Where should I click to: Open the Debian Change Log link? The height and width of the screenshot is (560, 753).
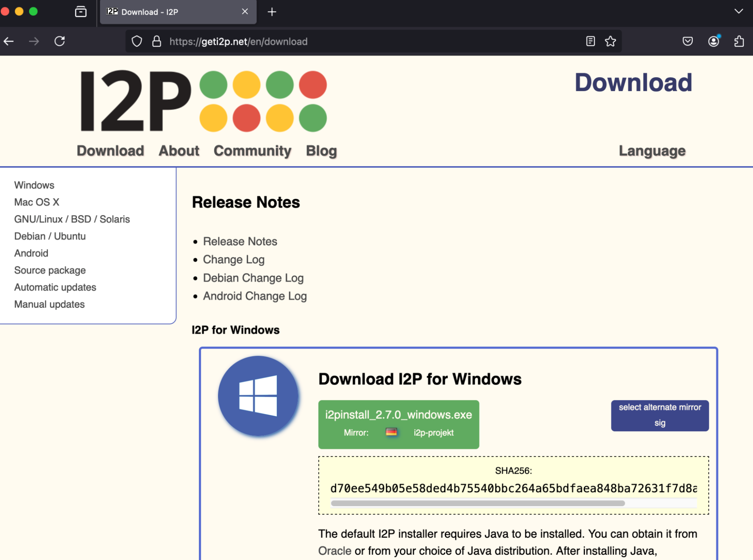253,278
